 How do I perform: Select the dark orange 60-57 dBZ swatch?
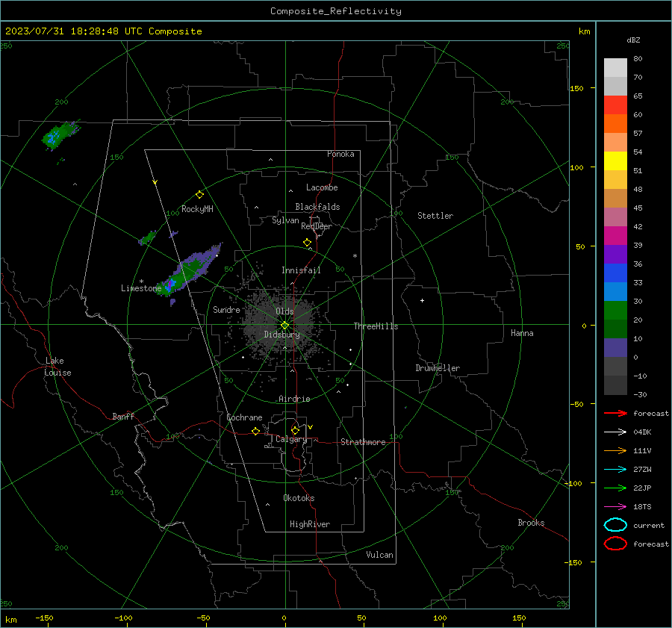pos(615,124)
